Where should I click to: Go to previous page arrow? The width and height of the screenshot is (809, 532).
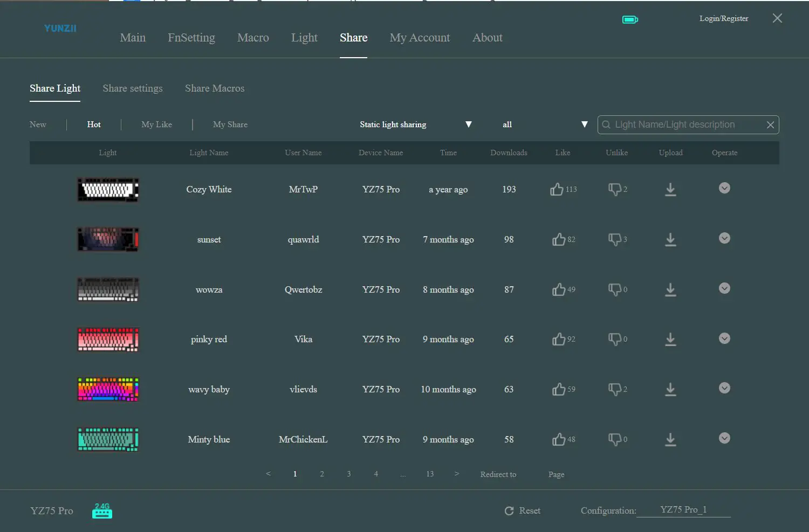pyautogui.click(x=268, y=474)
